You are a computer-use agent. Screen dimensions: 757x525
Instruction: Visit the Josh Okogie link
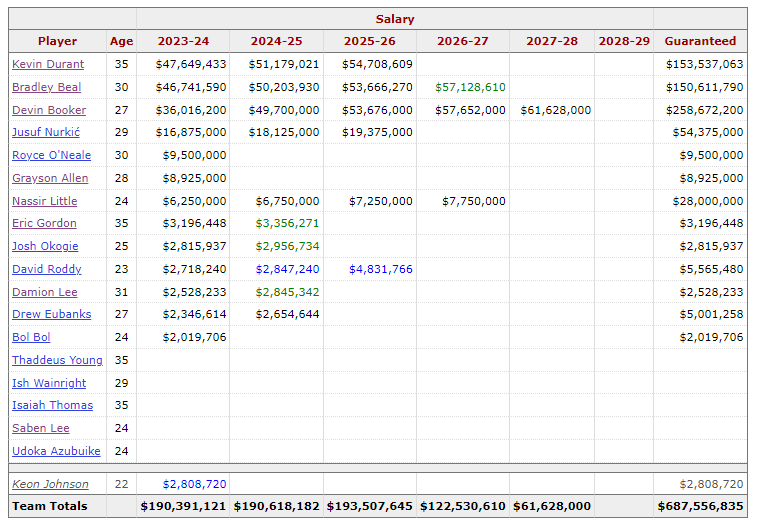pos(45,246)
